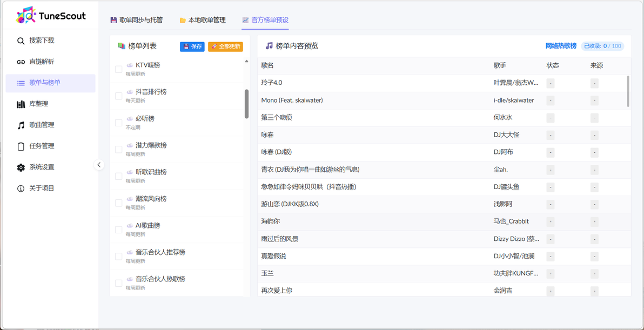Check the AI歌曲榜 checkbox

[x=119, y=230]
